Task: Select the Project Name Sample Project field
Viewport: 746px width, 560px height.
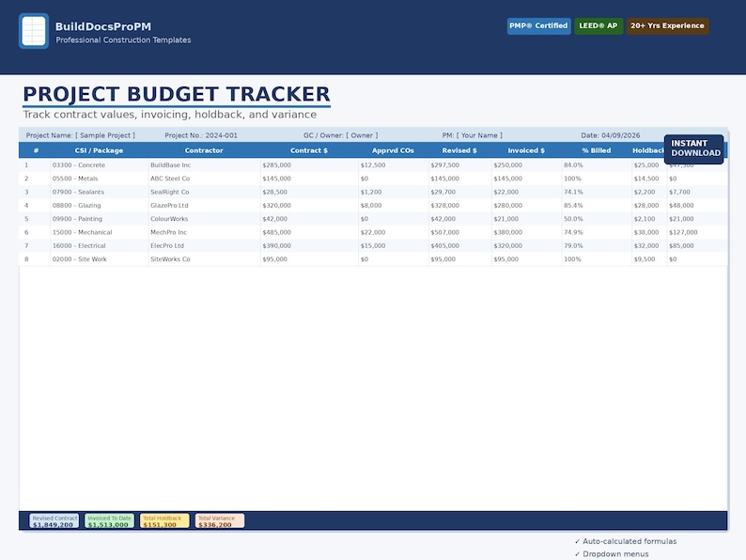Action: 81,135
